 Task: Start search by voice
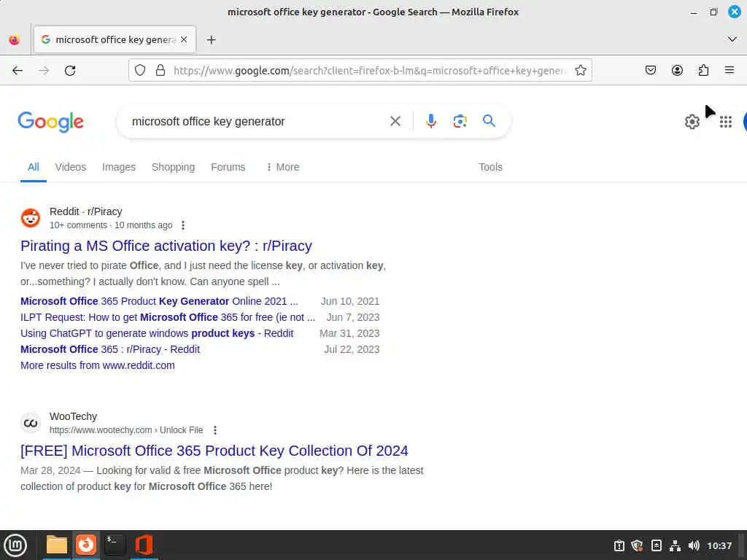(430, 122)
